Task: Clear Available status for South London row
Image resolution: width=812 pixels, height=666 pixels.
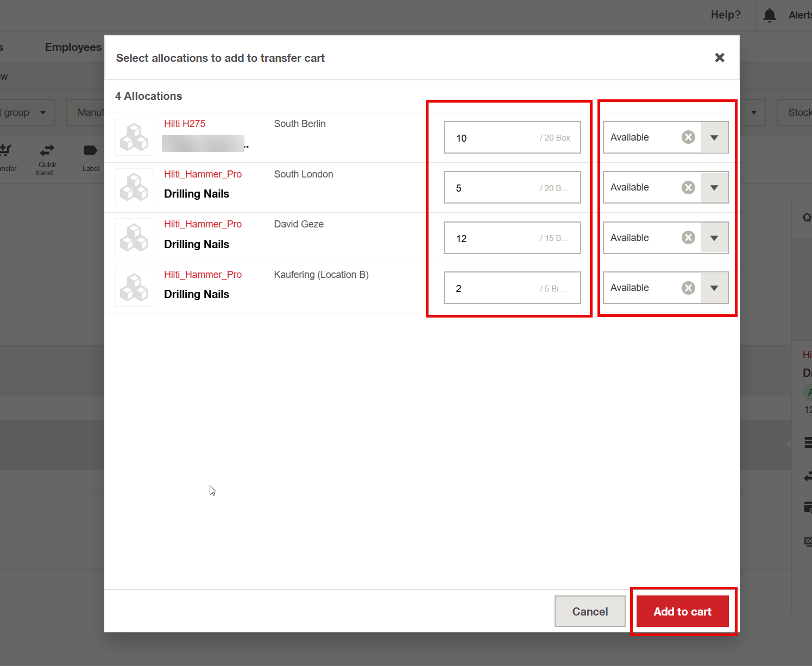Action: pyautogui.click(x=688, y=187)
